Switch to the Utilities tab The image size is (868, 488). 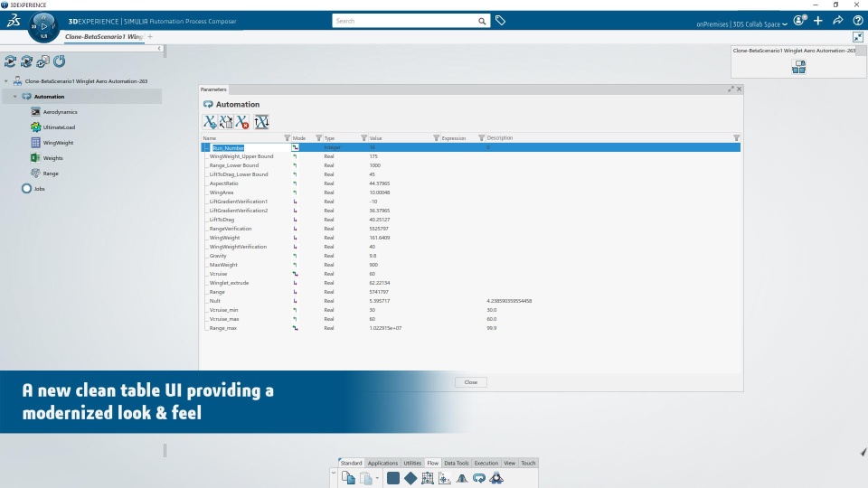[412, 463]
